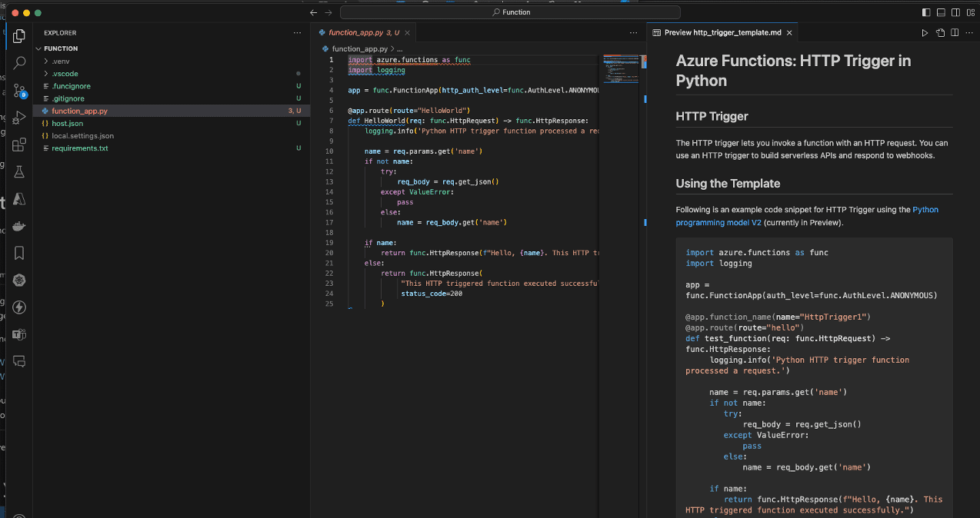This screenshot has height=518, width=980.
Task: Open the Source Control view showing pending changes
Action: [x=18, y=91]
